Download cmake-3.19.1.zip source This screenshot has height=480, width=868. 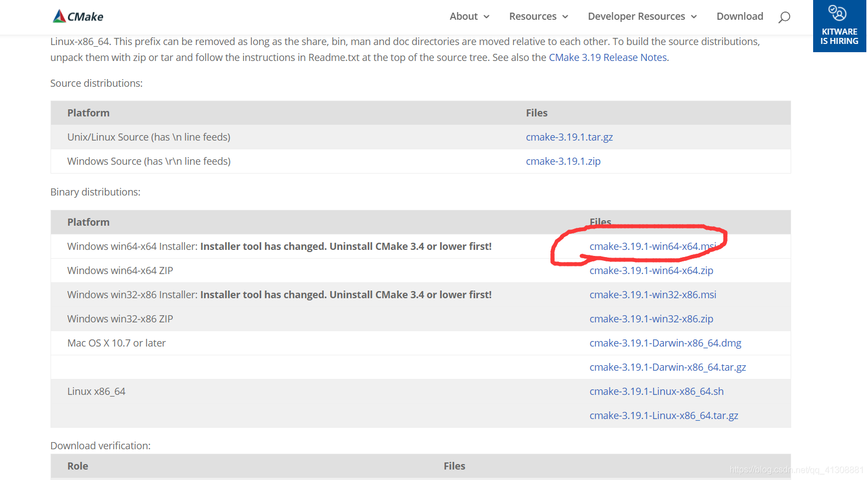pos(563,161)
